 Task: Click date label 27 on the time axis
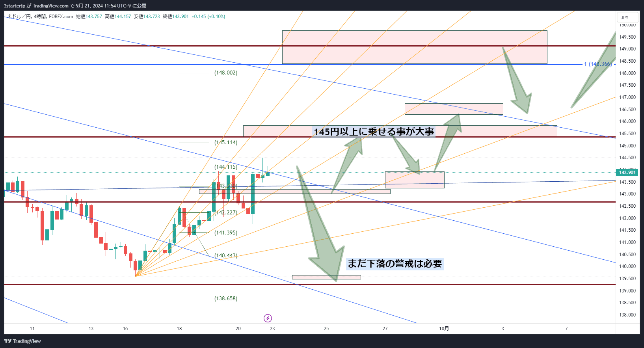click(385, 329)
